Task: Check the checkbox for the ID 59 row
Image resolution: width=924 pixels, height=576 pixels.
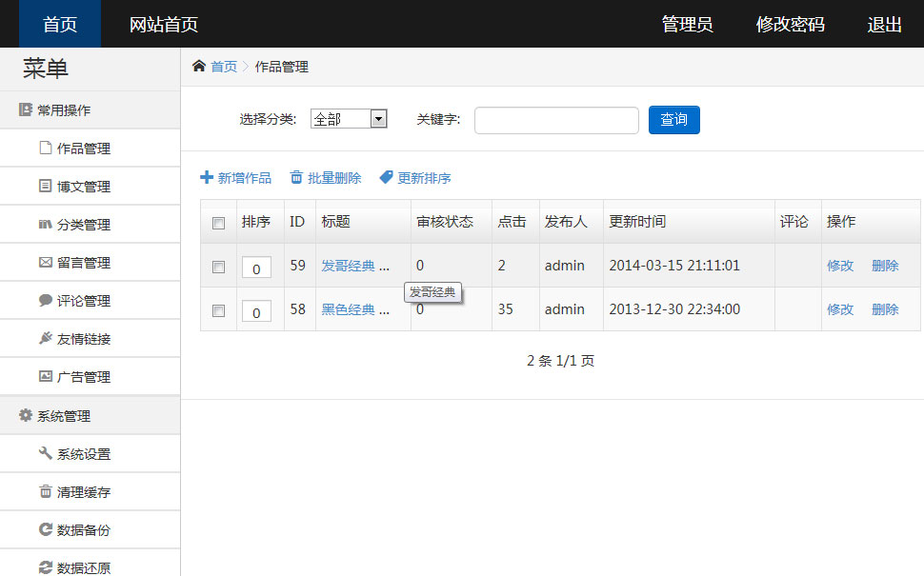Action: pos(219,267)
